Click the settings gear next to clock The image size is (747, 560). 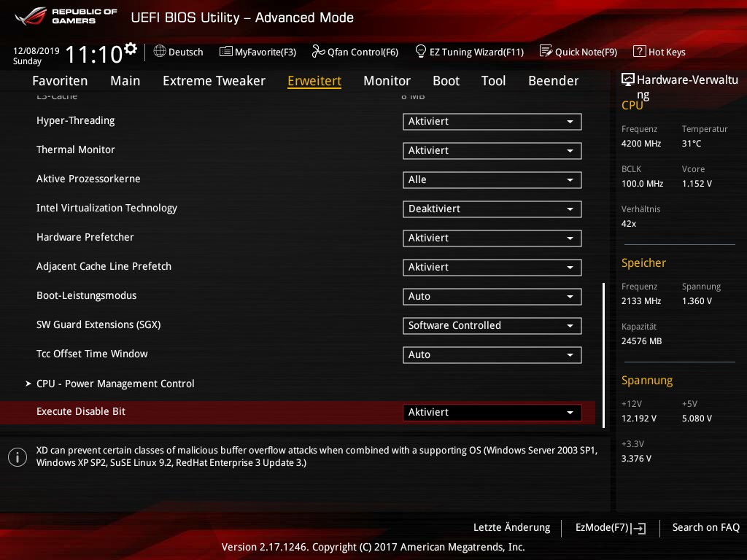tap(131, 49)
